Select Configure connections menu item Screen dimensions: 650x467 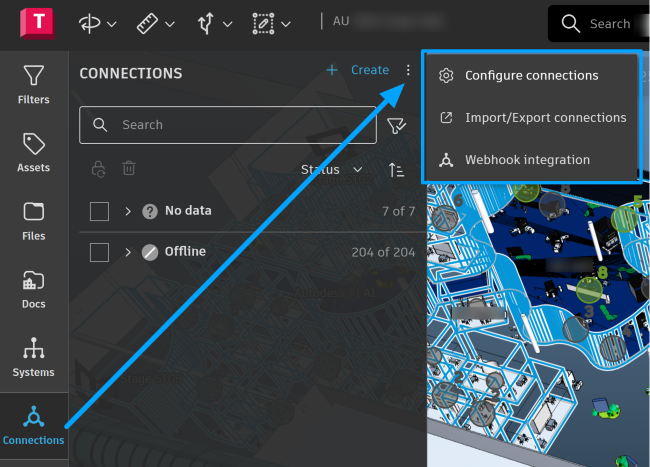532,75
